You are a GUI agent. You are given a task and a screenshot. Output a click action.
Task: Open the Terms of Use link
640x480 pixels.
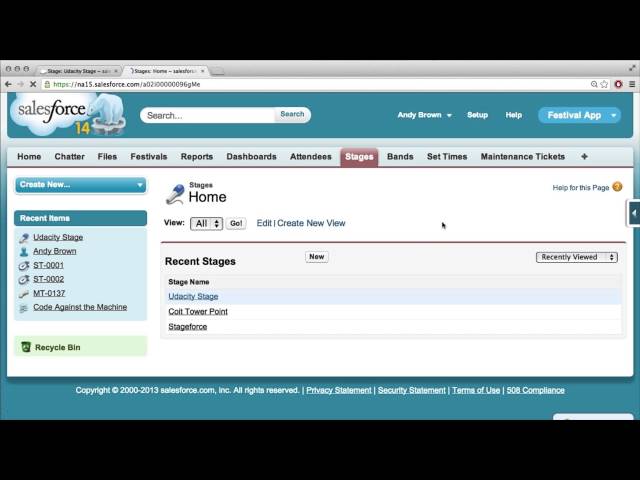coord(476,390)
